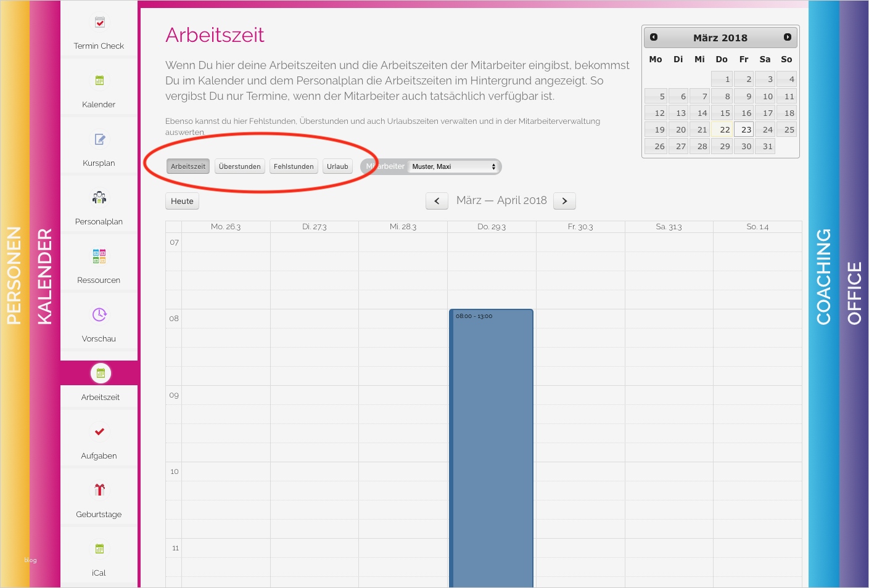The width and height of the screenshot is (869, 588).
Task: Go to previous month in mini calendar
Action: click(654, 37)
